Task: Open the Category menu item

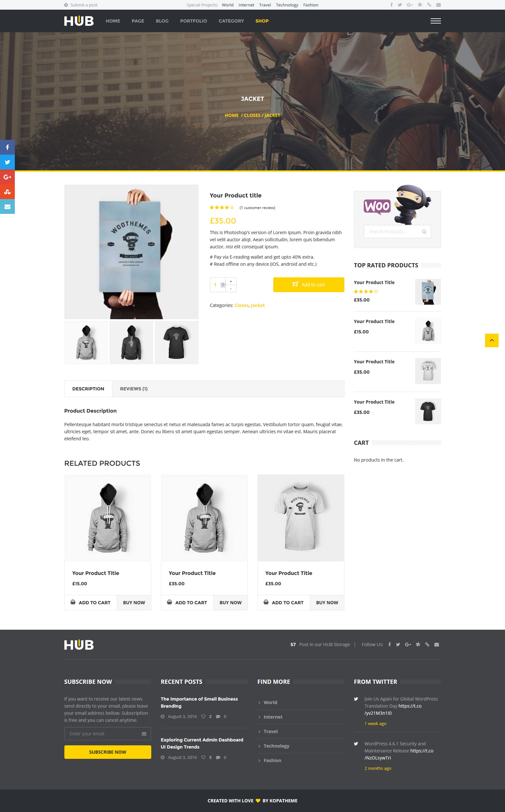Action: pos(231,21)
